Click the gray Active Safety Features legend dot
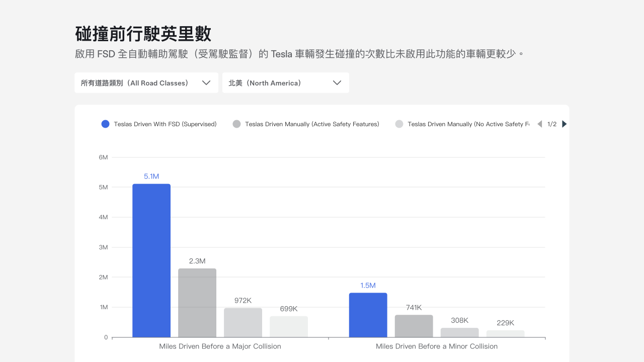The width and height of the screenshot is (644, 362). 236,124
